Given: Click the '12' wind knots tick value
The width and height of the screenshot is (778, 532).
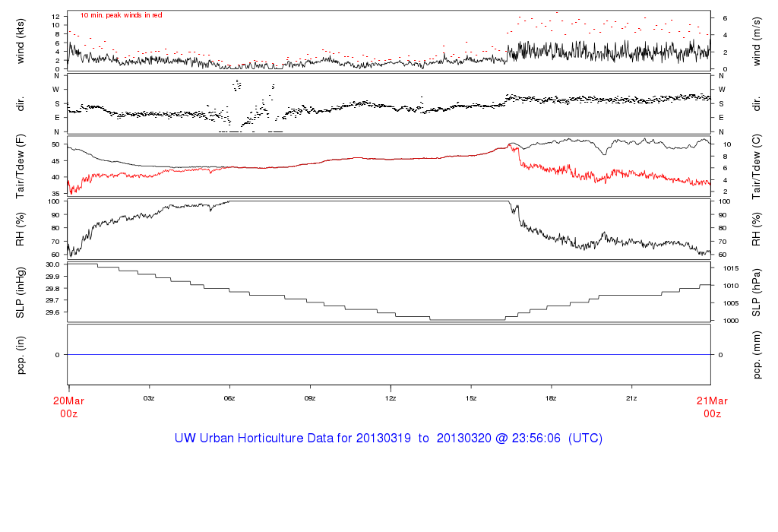Looking at the screenshot, I should tap(55, 17).
